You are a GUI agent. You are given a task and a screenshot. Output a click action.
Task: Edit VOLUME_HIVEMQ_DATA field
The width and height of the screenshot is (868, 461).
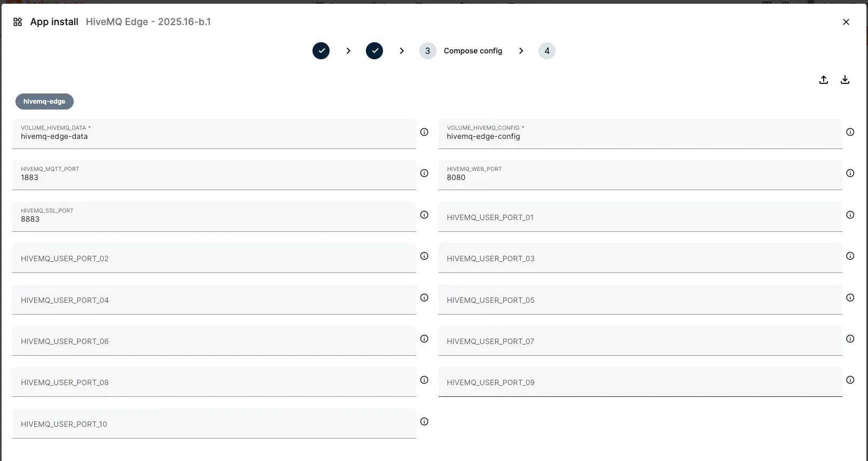point(214,134)
